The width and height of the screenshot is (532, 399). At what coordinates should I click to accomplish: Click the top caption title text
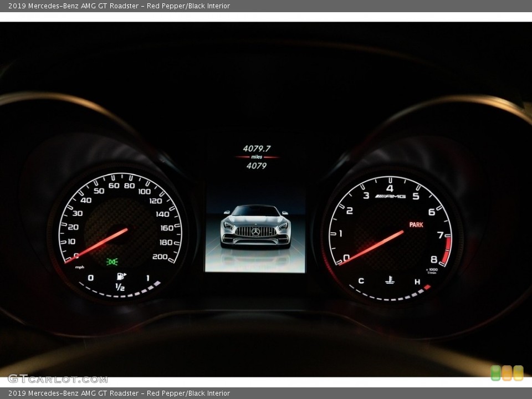(119, 6)
